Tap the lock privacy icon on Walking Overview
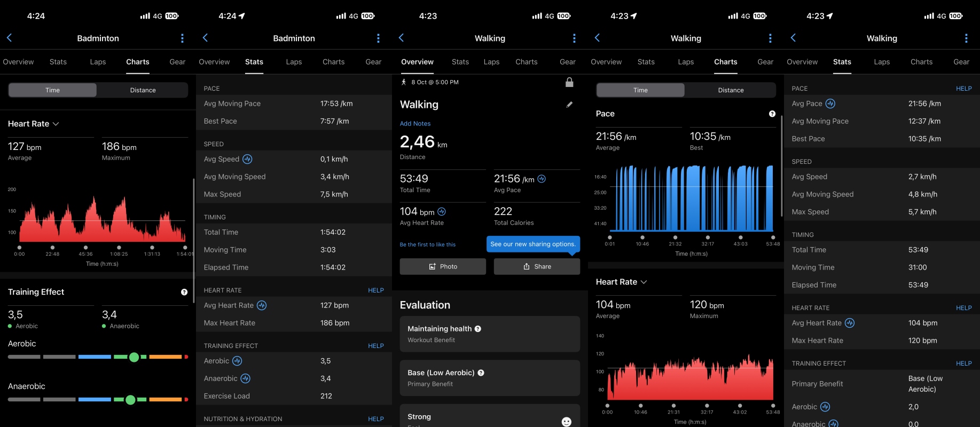Viewport: 980px width, 427px height. (x=569, y=82)
